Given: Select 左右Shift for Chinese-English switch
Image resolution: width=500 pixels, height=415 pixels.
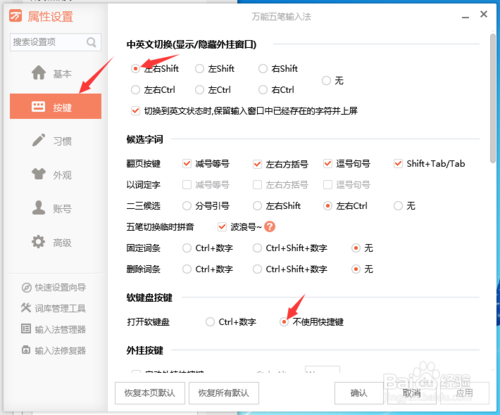Looking at the screenshot, I should point(135,69).
